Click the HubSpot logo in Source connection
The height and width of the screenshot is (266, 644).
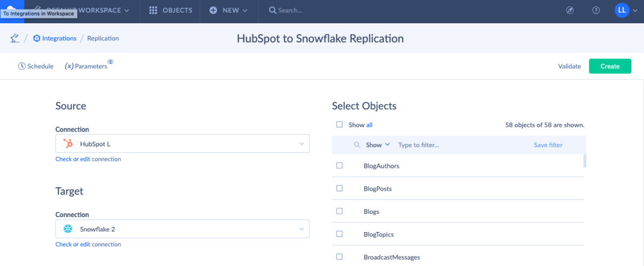(68, 143)
